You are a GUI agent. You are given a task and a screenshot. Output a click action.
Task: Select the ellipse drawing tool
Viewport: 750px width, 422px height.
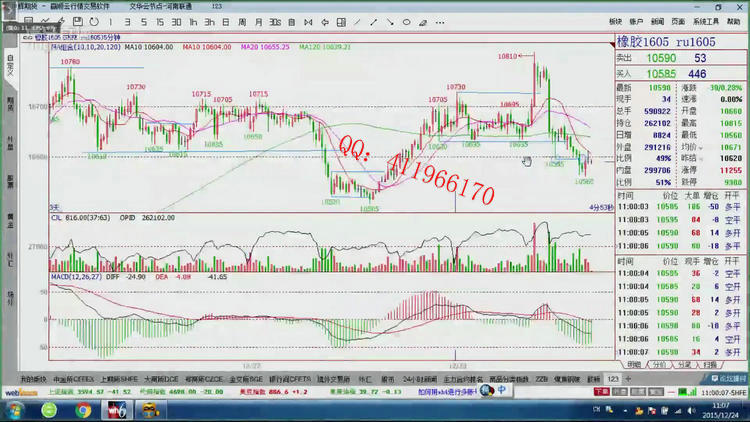pyautogui.click(x=407, y=22)
